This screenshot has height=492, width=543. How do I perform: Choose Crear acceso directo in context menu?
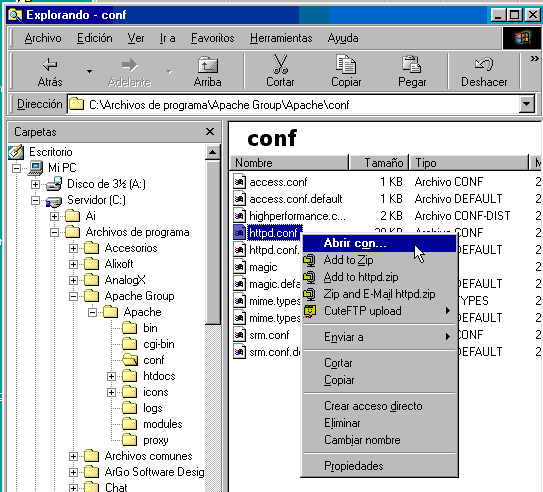tap(380, 406)
